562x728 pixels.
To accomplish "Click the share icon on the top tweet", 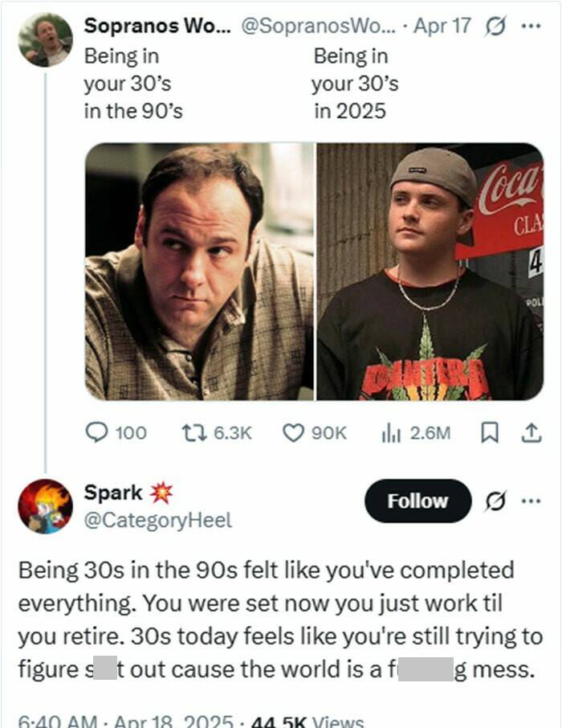I will [x=531, y=433].
